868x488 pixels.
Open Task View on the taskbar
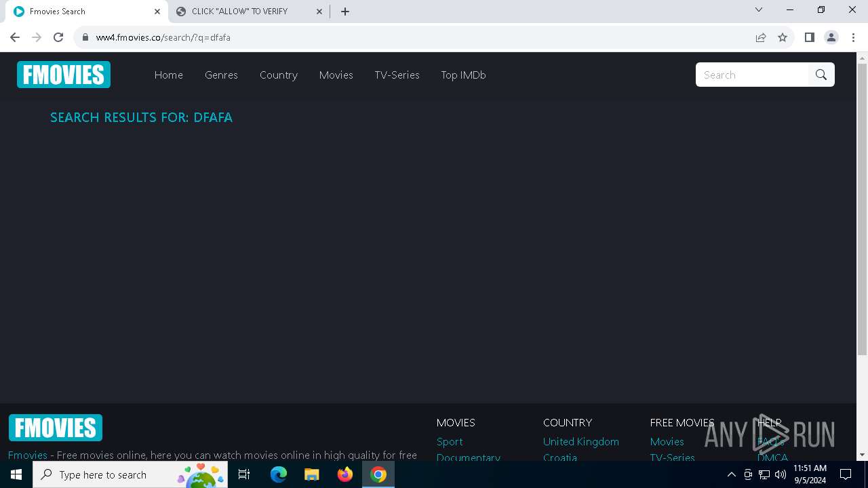click(x=245, y=474)
